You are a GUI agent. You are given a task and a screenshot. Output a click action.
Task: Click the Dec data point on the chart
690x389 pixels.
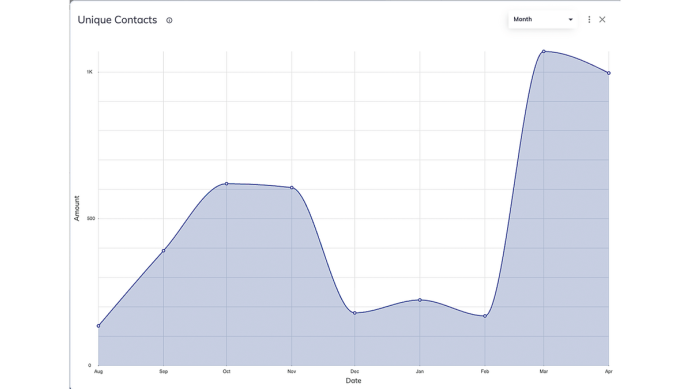click(x=355, y=313)
